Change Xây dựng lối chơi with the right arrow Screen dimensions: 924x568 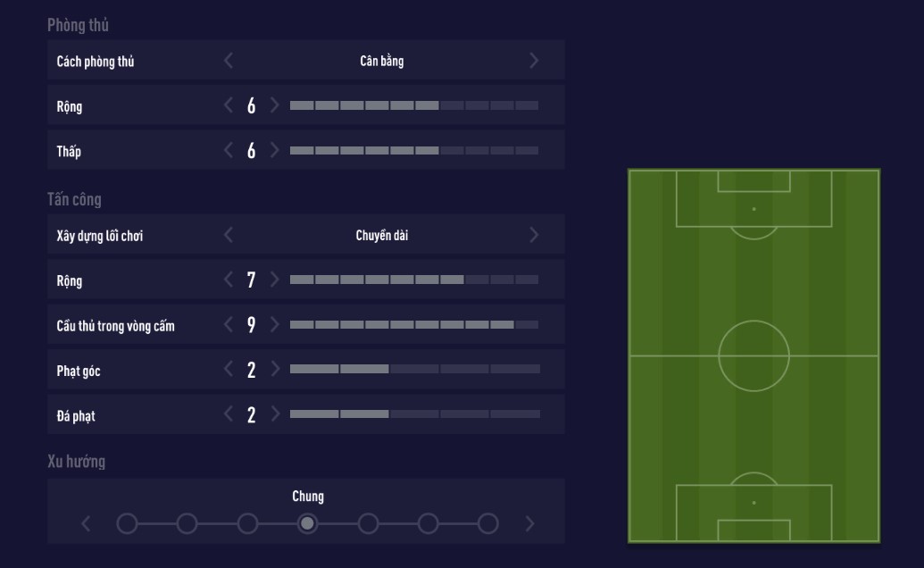535,234
